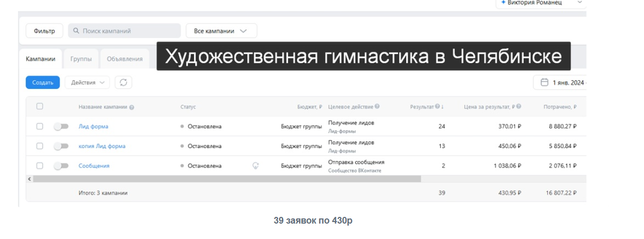Toggle the копия Лид форма campaign switch
644x239 pixels.
pos(61,146)
